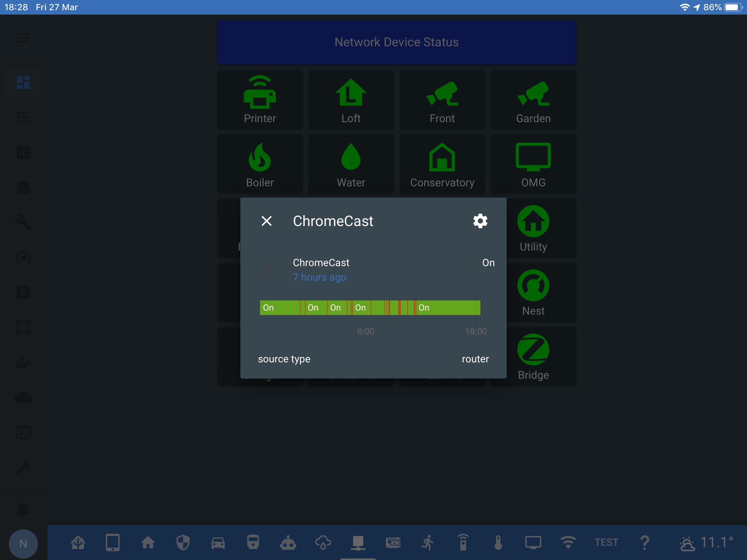Click the ChromeCast state check icon
This screenshot has width=747, height=560.
267,270
